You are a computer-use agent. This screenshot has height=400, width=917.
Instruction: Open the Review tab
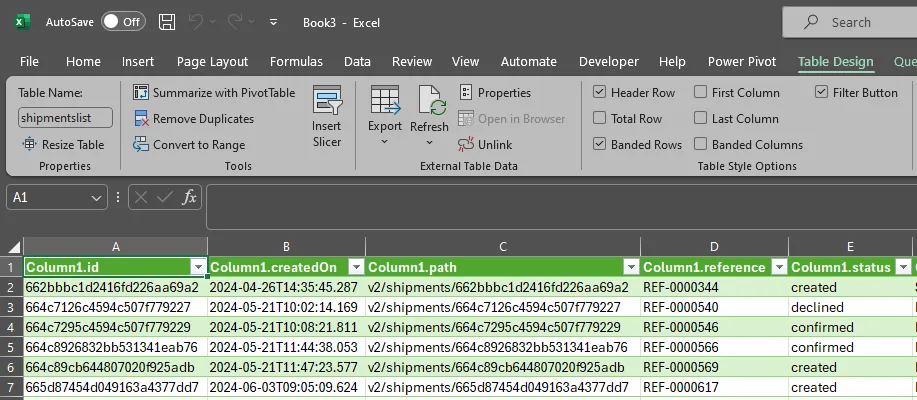point(412,61)
